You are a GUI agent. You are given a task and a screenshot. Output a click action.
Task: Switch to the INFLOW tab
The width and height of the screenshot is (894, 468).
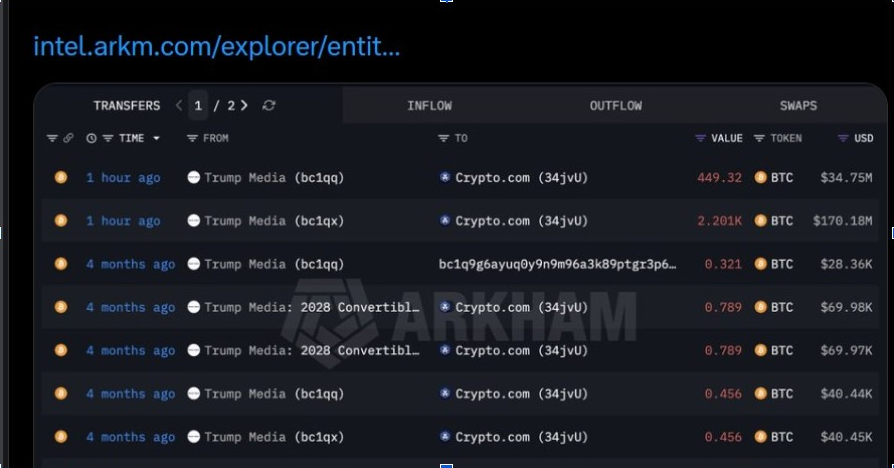[429, 105]
